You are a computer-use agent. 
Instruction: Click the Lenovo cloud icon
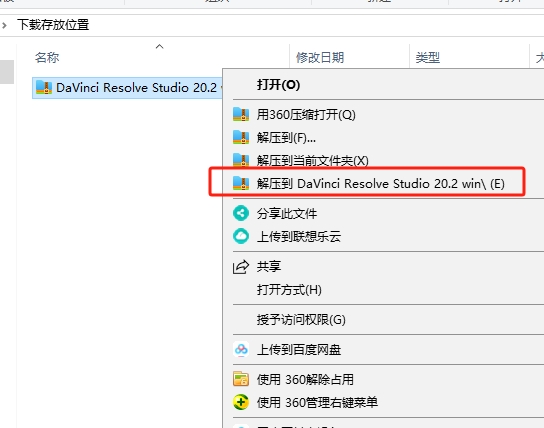pyautogui.click(x=241, y=237)
